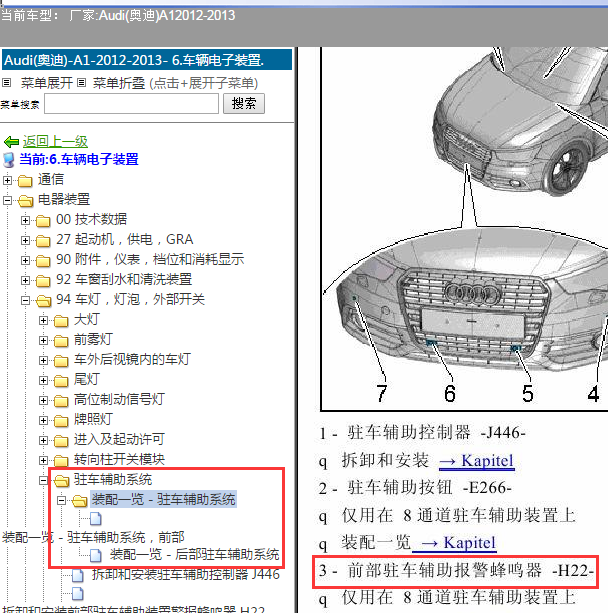Expand the 牌照灯 node
608x613 pixels.
43,420
